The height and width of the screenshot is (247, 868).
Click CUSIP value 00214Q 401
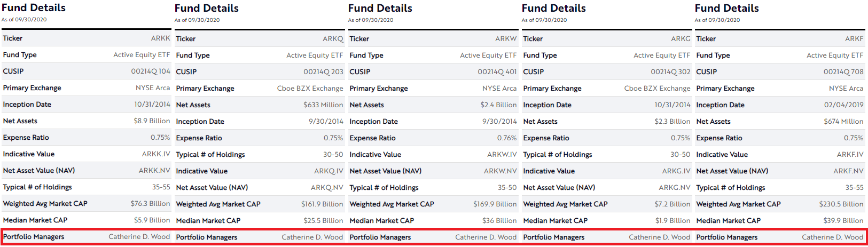click(x=497, y=72)
